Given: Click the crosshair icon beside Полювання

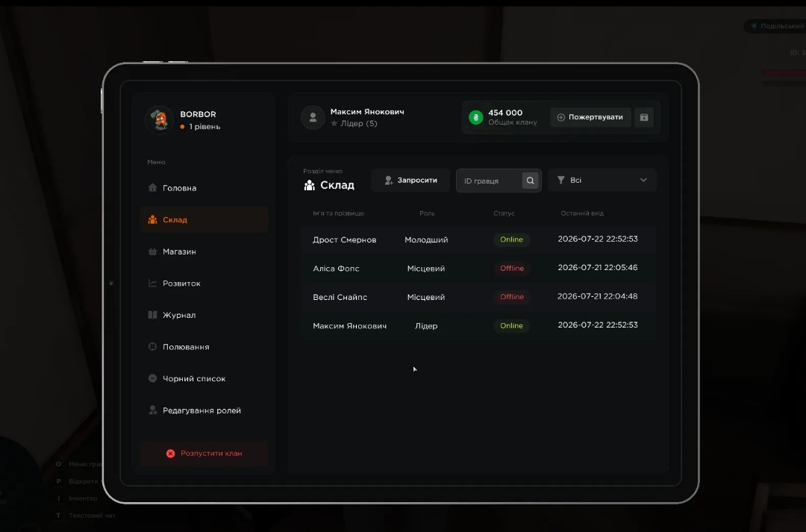Looking at the screenshot, I should click(153, 346).
